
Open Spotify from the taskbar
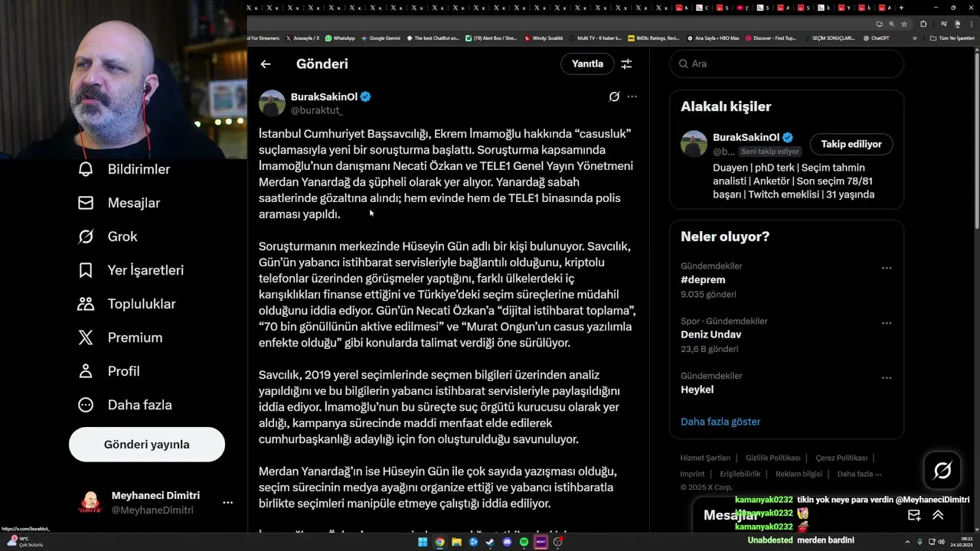(x=524, y=542)
